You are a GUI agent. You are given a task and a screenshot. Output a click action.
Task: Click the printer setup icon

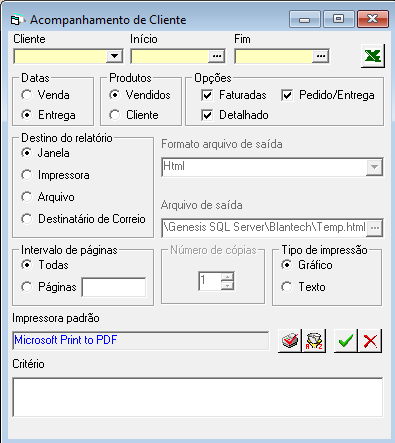pos(290,341)
